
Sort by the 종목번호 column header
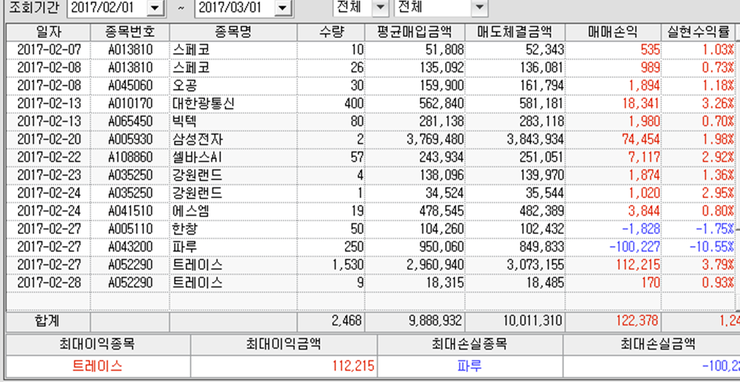[x=130, y=33]
